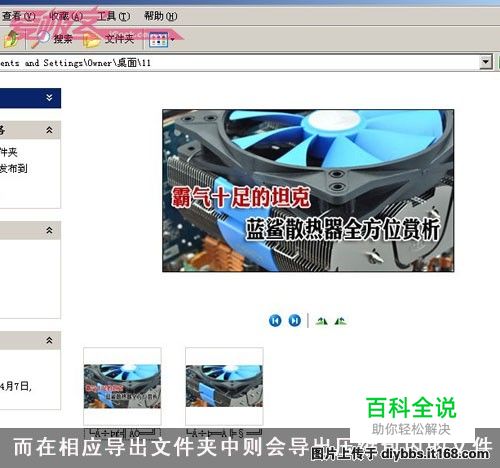Select the second fan thumbnail without text
This screenshot has height=468, width=500.
pos(224,386)
